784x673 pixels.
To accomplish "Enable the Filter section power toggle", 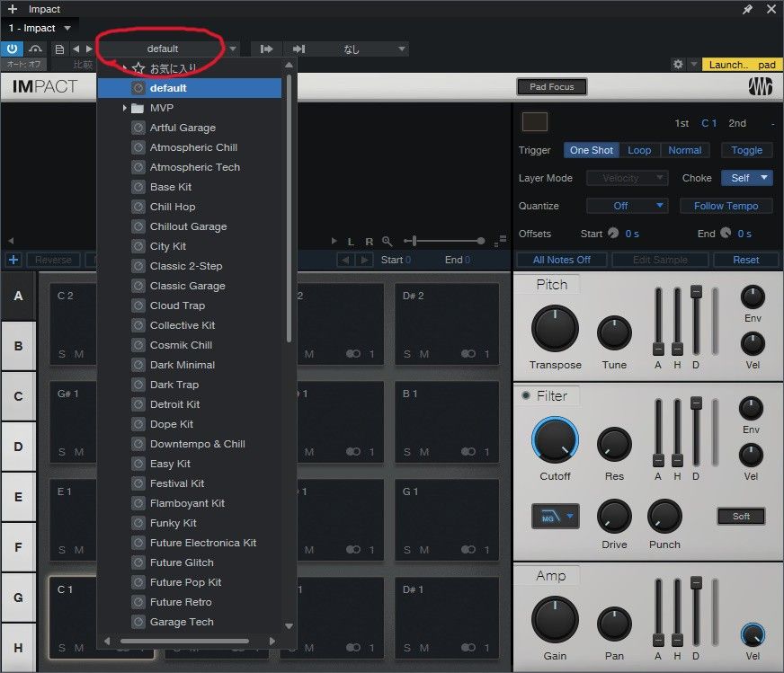I will point(525,396).
